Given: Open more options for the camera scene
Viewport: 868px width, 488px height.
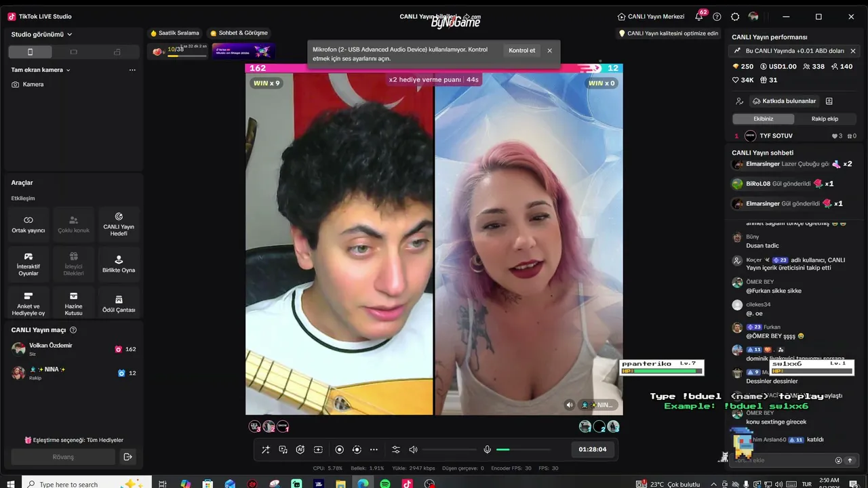Looking at the screenshot, I should click(132, 70).
